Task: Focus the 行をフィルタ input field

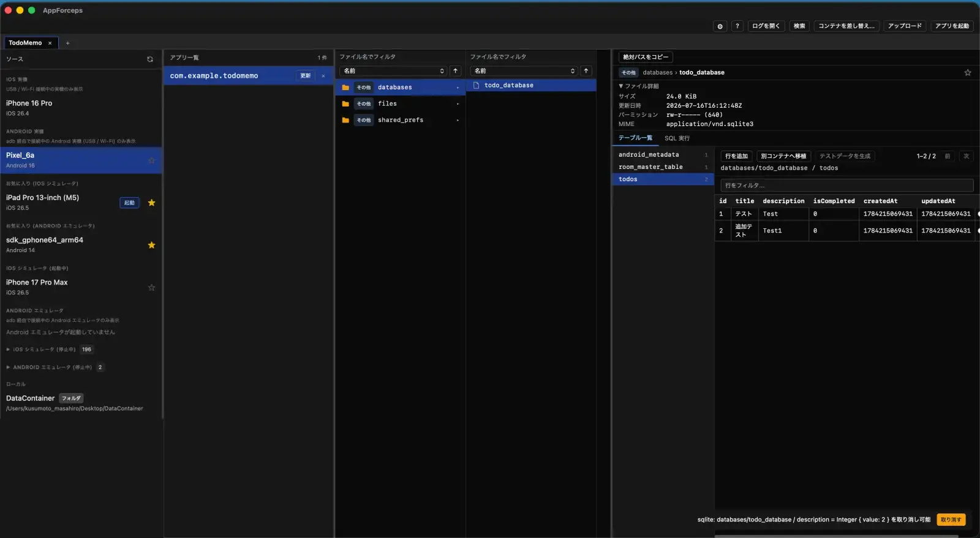Action: coord(846,185)
